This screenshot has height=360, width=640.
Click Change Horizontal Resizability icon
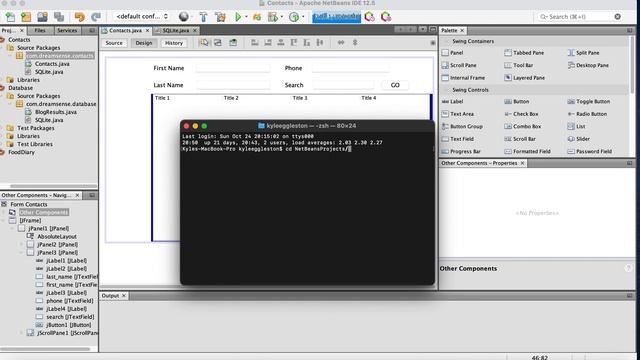pos(341,42)
